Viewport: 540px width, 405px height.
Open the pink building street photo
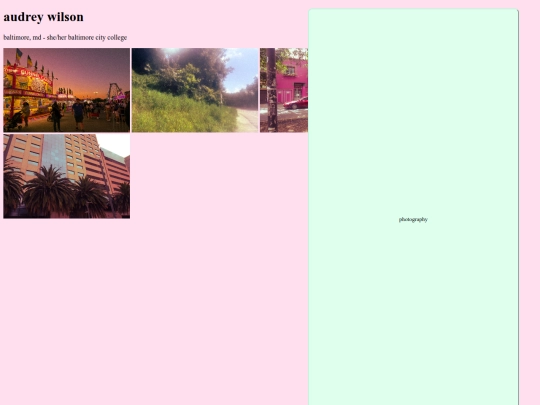tap(284, 90)
